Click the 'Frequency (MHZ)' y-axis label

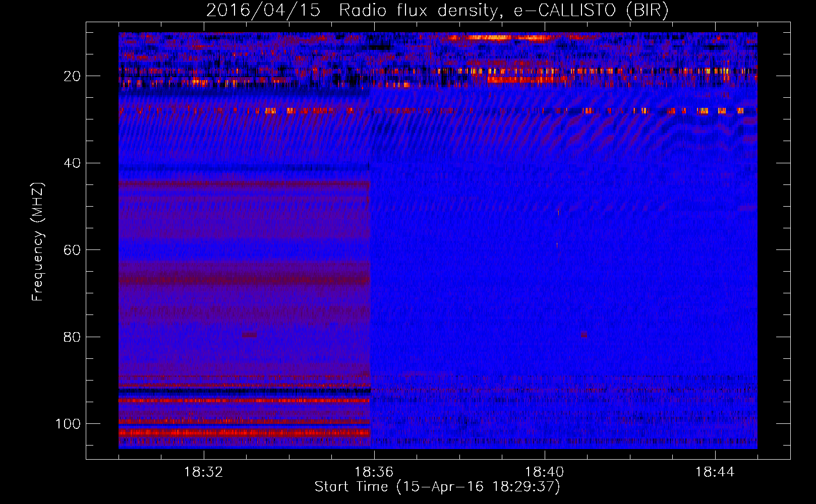coord(38,242)
